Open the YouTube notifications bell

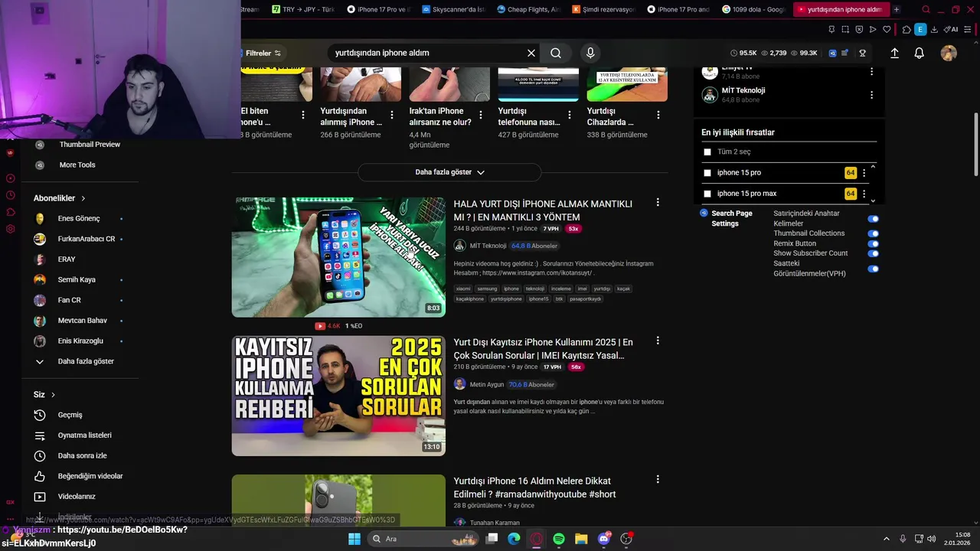click(x=920, y=53)
